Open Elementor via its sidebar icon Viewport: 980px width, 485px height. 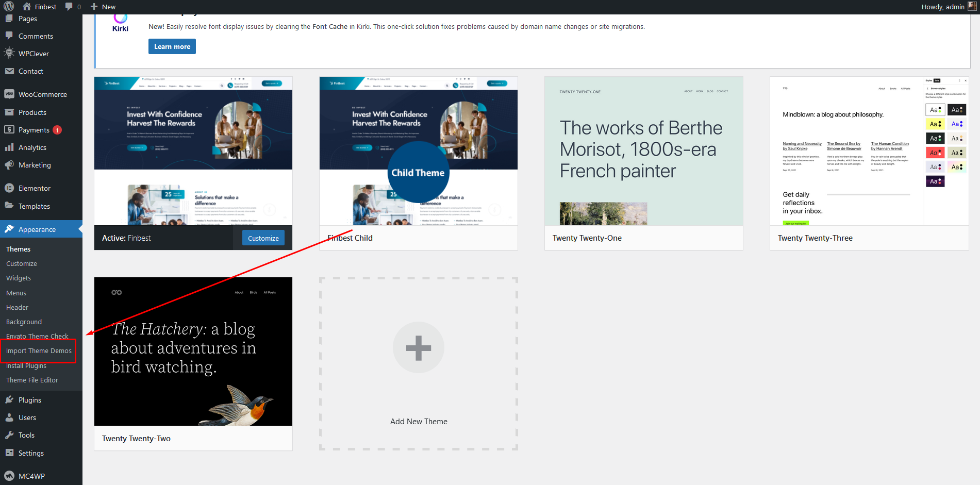(9, 188)
